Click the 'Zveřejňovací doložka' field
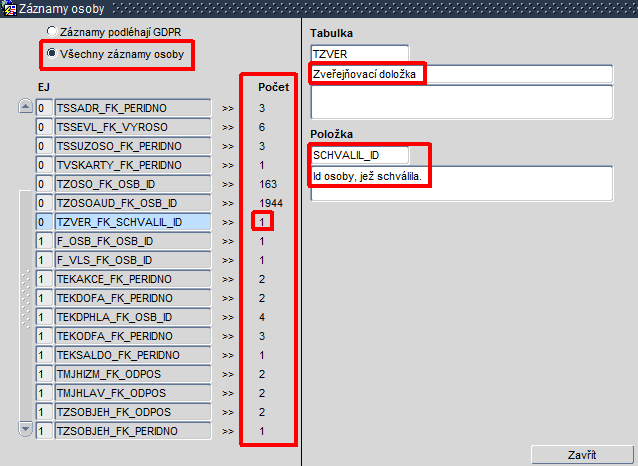This screenshot has height=466, width=638. (x=462, y=74)
